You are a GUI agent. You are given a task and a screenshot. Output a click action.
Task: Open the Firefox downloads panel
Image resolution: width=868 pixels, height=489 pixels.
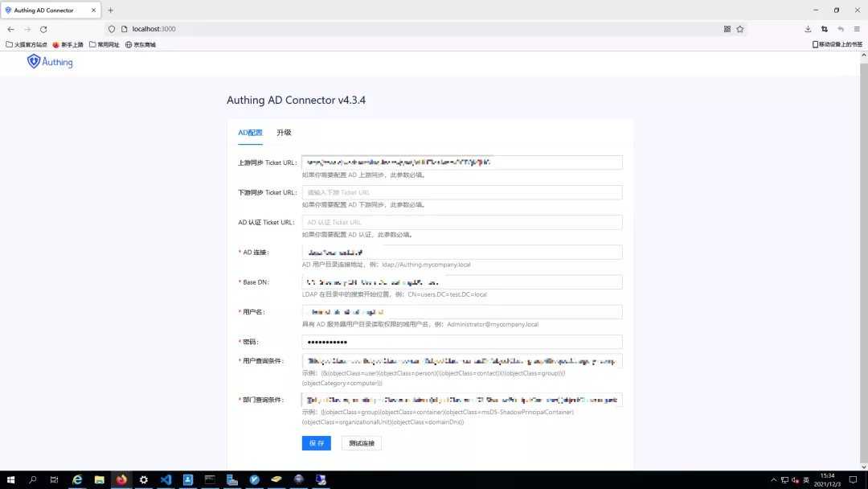(808, 29)
